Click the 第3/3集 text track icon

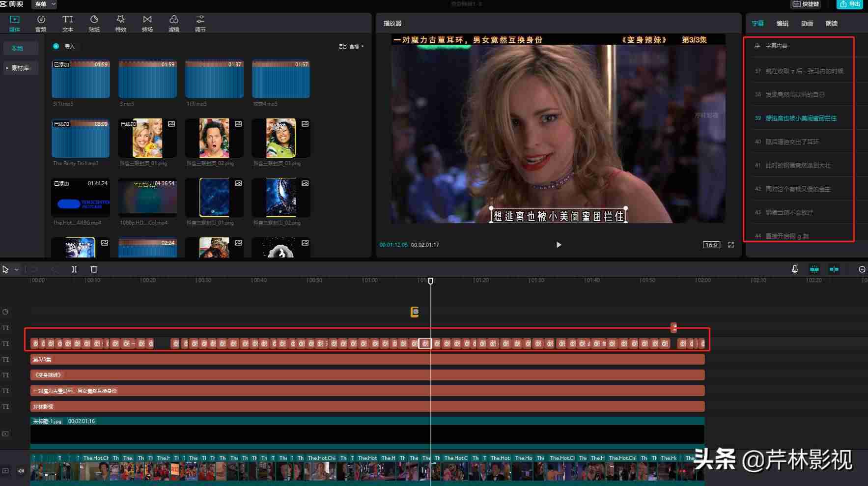tap(5, 359)
